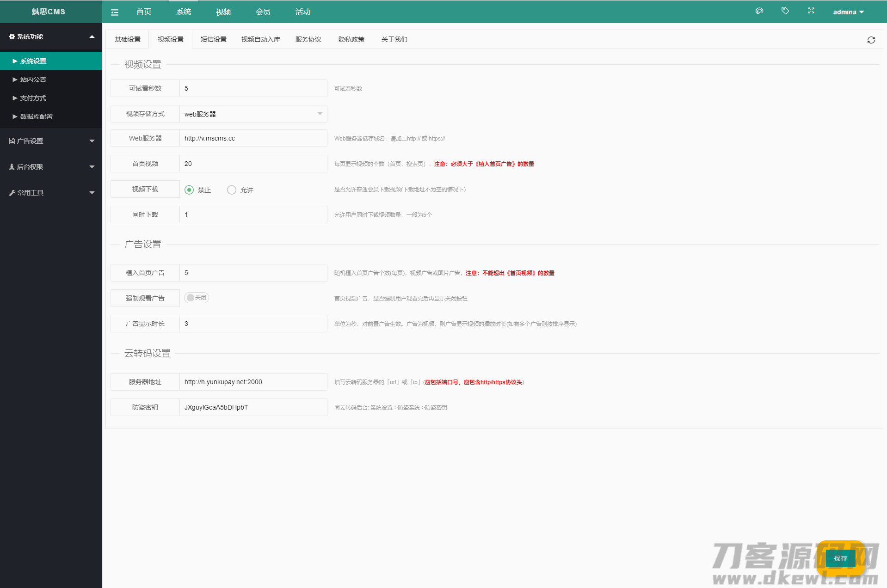Screen dimensions: 887x588
Task: Click the 保存 save button
Action: pyautogui.click(x=840, y=558)
